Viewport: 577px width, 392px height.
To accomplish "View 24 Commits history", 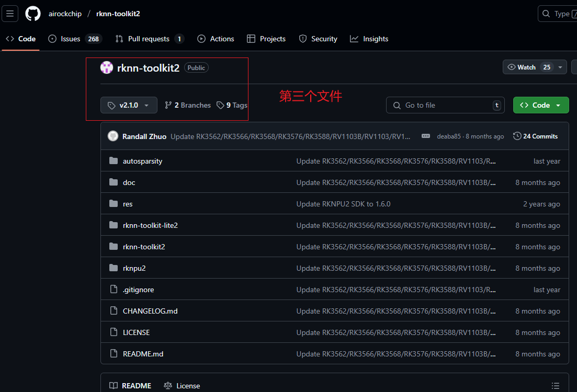I will point(536,136).
